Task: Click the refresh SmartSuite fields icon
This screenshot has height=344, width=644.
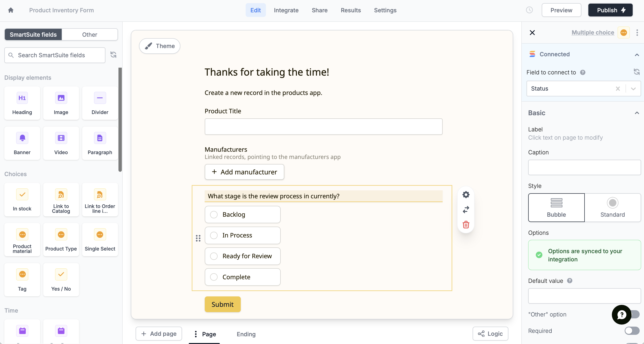Action: click(x=114, y=54)
